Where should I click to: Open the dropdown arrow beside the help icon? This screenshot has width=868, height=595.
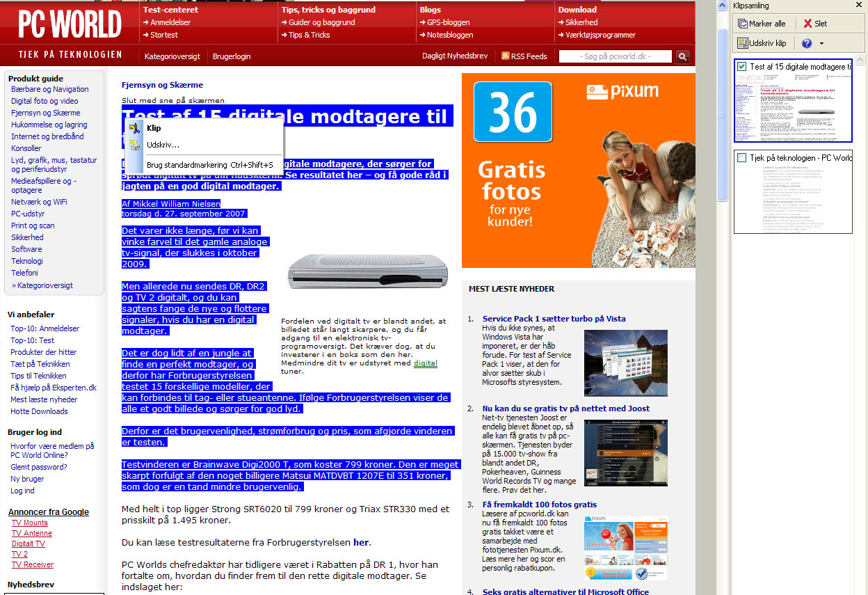pyautogui.click(x=823, y=43)
